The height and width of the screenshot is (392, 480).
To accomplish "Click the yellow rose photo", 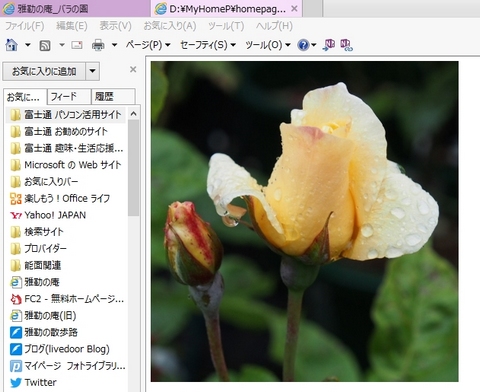I will (305, 221).
